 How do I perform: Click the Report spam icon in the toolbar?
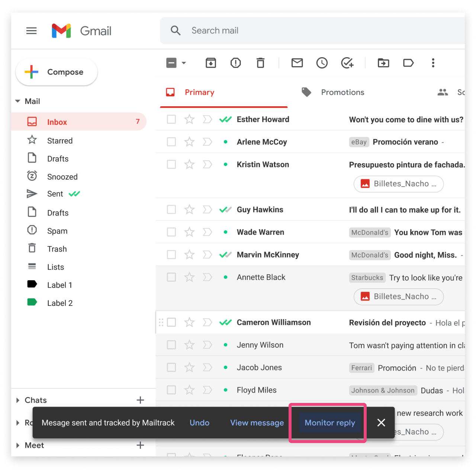pos(235,63)
